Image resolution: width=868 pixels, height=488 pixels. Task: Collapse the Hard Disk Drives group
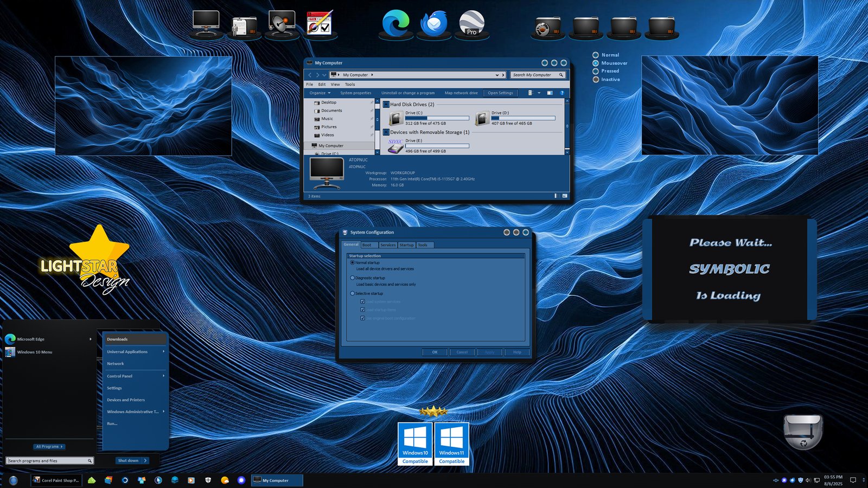click(386, 104)
